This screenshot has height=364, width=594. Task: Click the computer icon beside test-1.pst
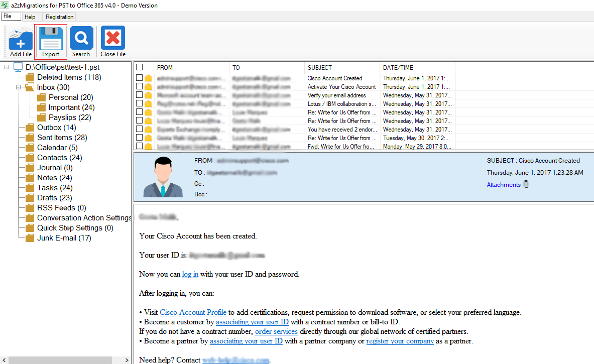click(18, 67)
